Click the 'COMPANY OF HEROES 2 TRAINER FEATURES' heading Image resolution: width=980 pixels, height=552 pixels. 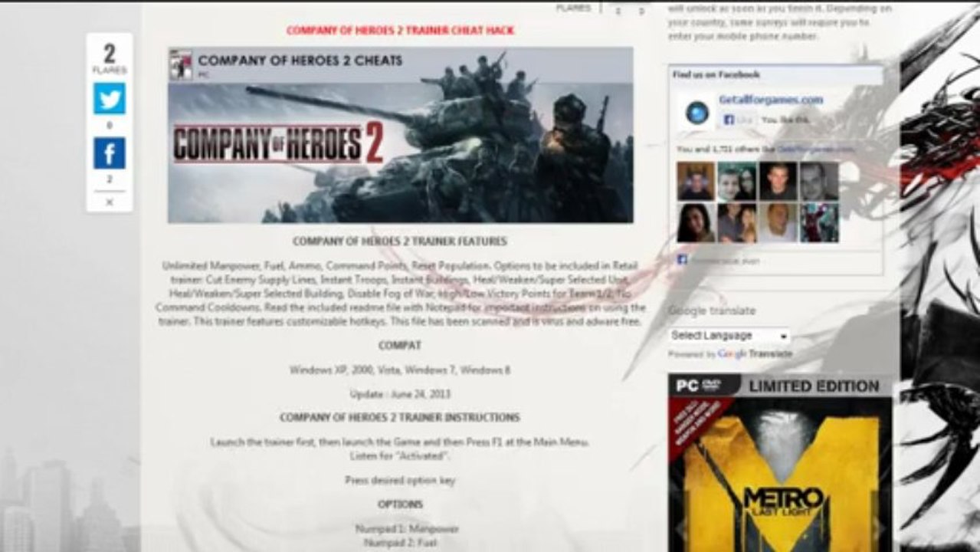400,242
